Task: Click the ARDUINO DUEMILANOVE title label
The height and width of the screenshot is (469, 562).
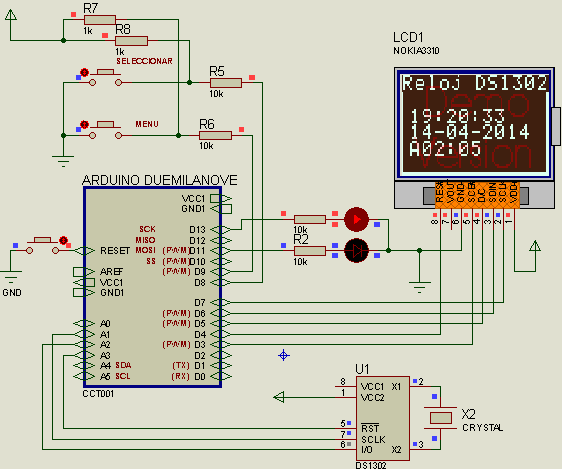Action: (x=160, y=180)
